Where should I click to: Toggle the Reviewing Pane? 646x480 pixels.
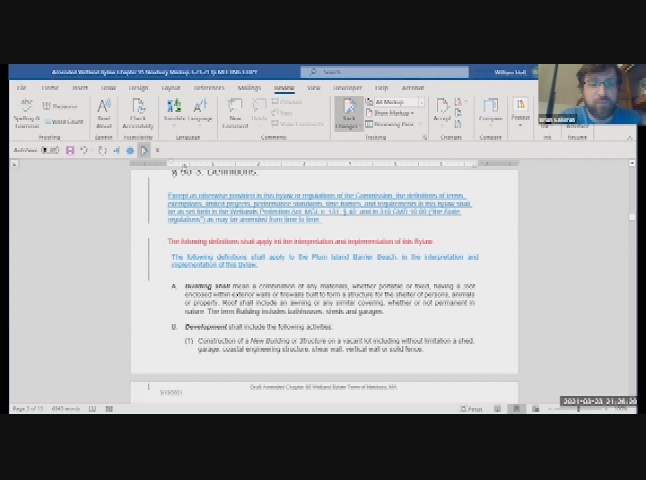pos(393,124)
